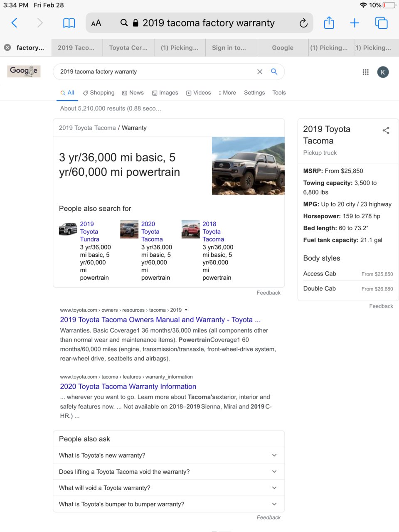Select the News results tab
Image resolution: width=399 pixels, height=532 pixels.
point(133,93)
